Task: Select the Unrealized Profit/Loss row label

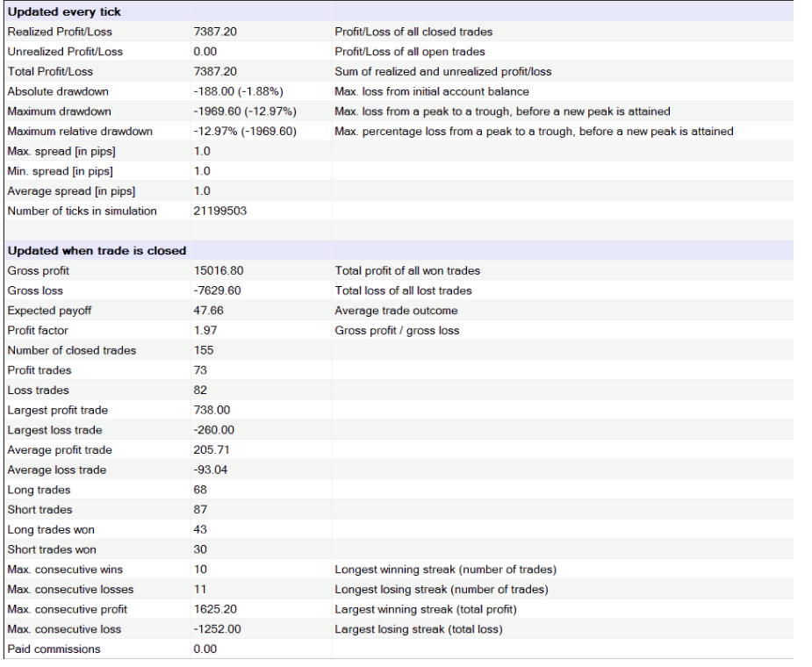Action: [65, 52]
